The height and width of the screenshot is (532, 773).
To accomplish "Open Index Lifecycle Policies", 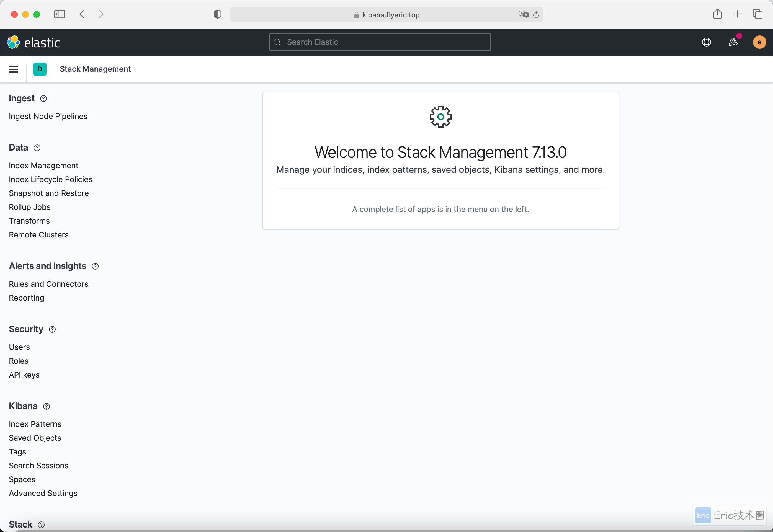I will tap(50, 180).
